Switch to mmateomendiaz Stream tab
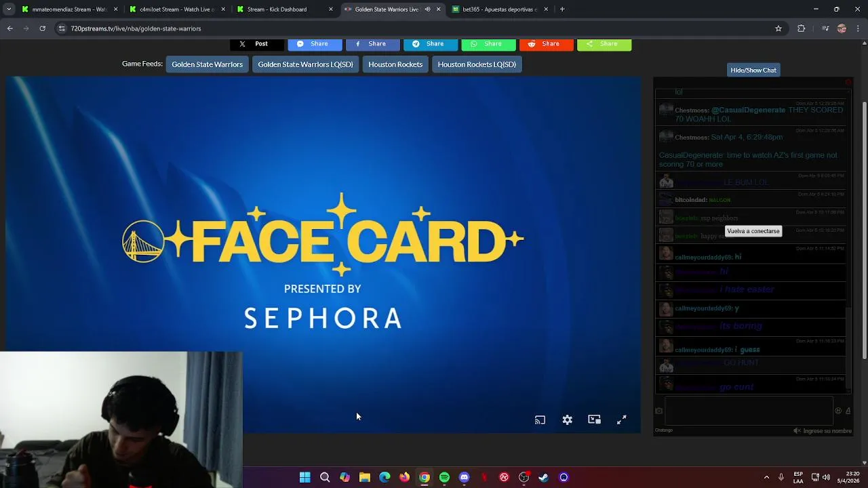Screen dimensions: 868x488 coord(71,9)
